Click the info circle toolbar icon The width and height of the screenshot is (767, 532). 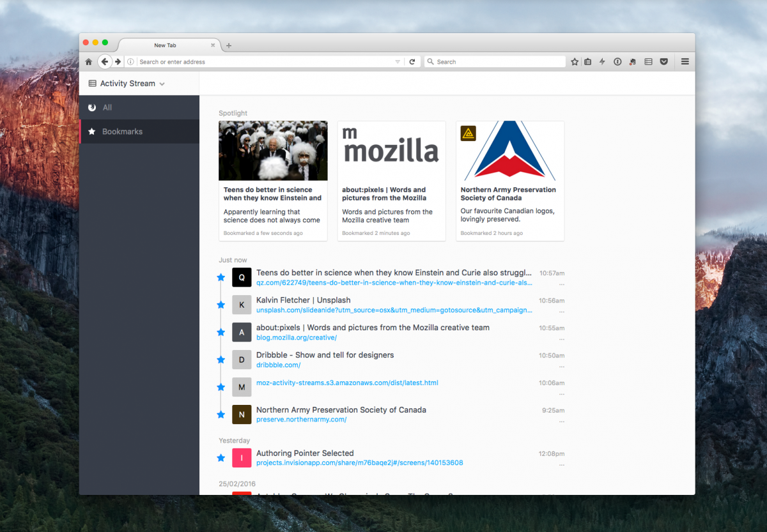(x=617, y=61)
